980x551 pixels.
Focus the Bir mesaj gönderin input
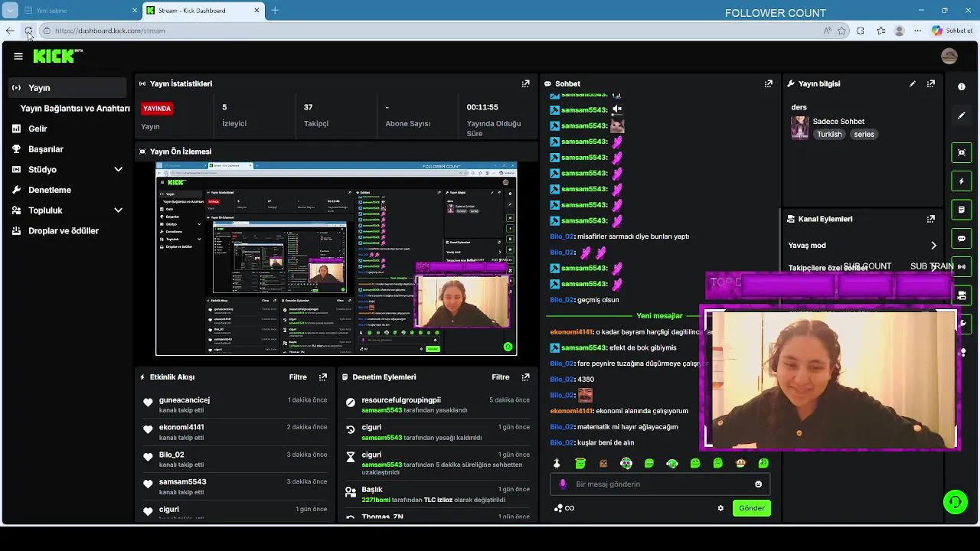[x=660, y=484]
